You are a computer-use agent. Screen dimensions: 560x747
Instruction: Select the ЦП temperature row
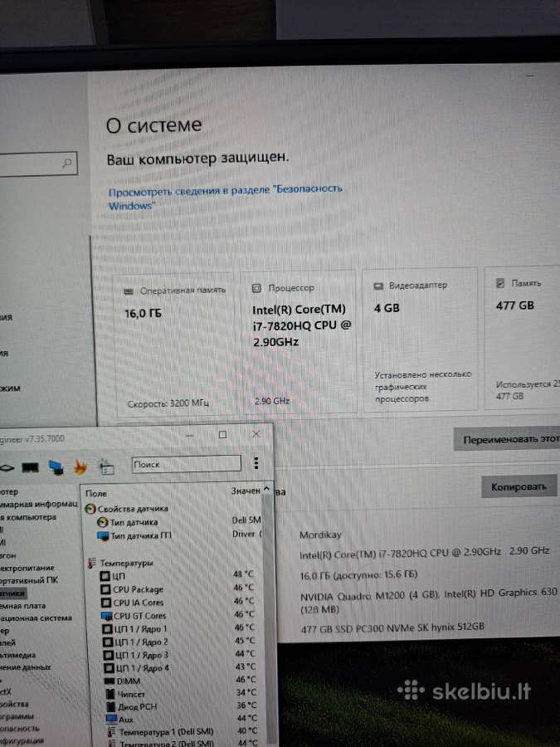click(178, 576)
